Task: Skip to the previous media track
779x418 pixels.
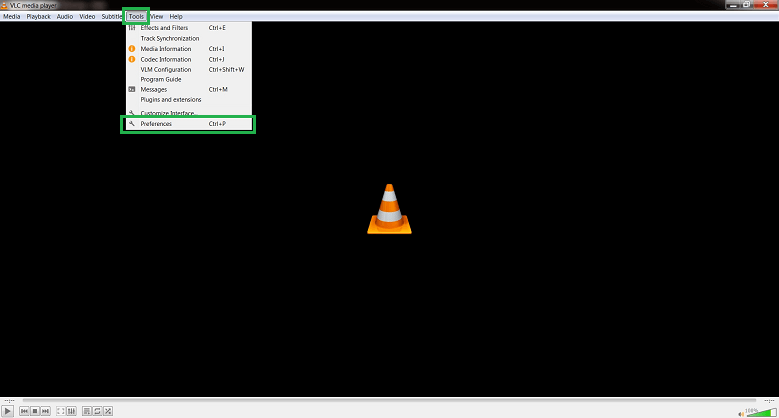Action: pyautogui.click(x=24, y=411)
